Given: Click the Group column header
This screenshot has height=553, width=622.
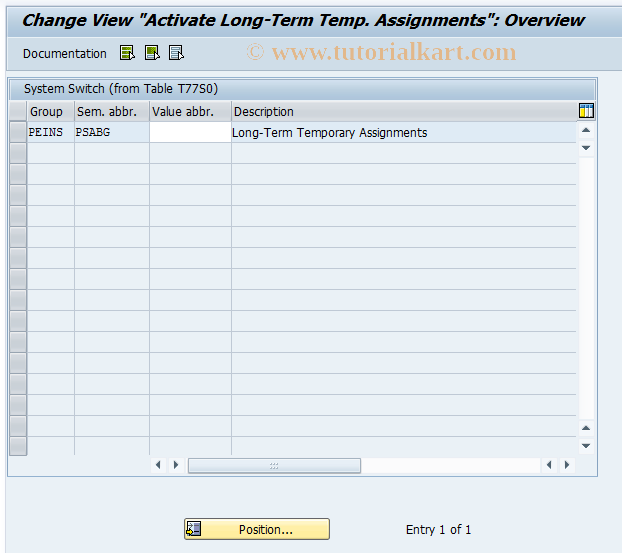Looking at the screenshot, I should click(50, 111).
